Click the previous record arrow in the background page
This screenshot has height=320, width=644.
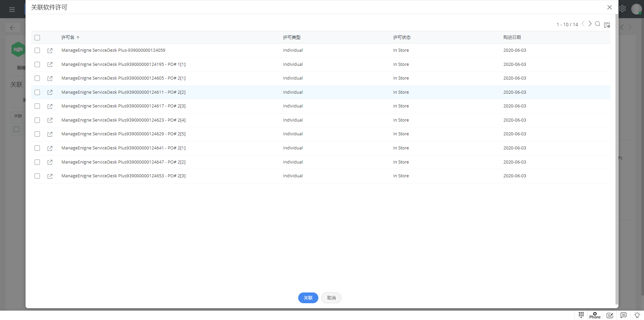click(622, 28)
